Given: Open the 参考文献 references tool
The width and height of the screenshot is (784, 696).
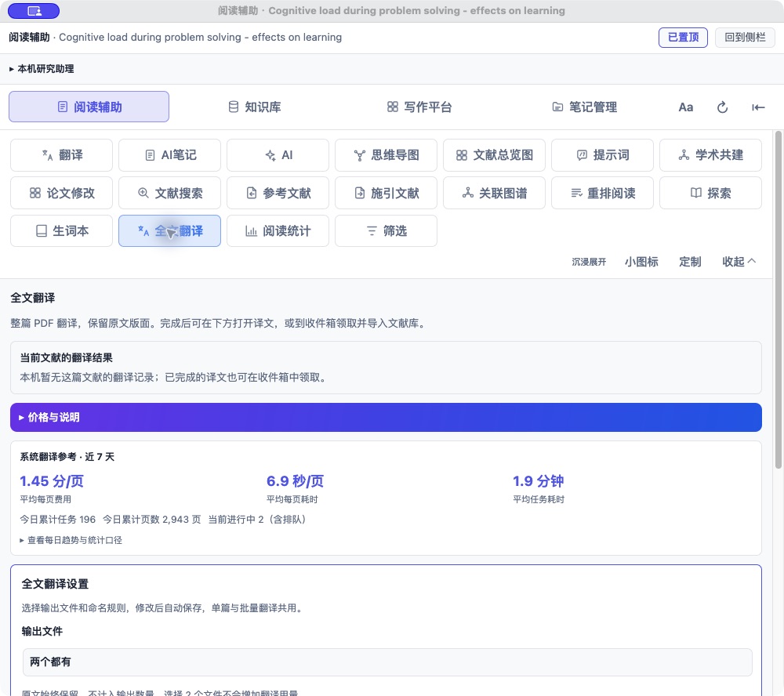Looking at the screenshot, I should 278,193.
